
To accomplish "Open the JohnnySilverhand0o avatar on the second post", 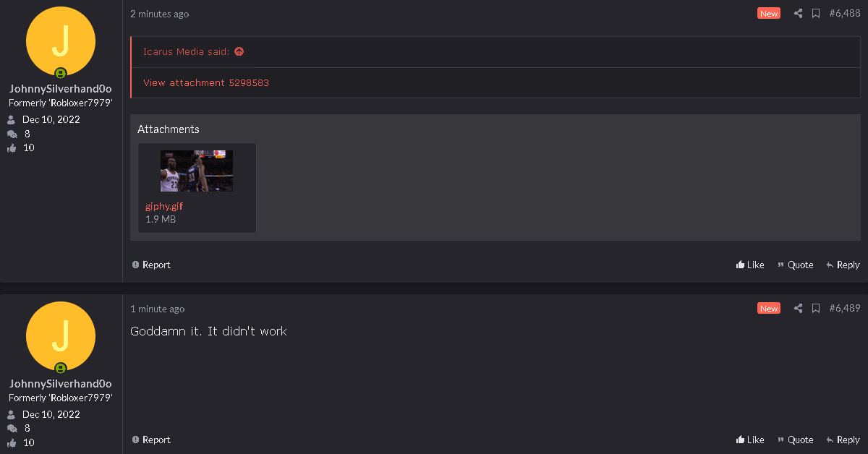I will (61, 336).
